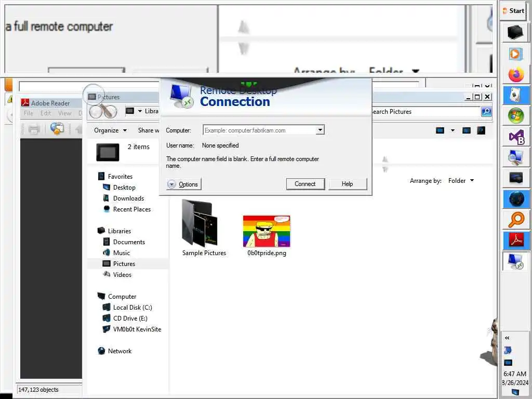
Task: Click Help in Remote Desktop dialog
Action: pos(348,184)
